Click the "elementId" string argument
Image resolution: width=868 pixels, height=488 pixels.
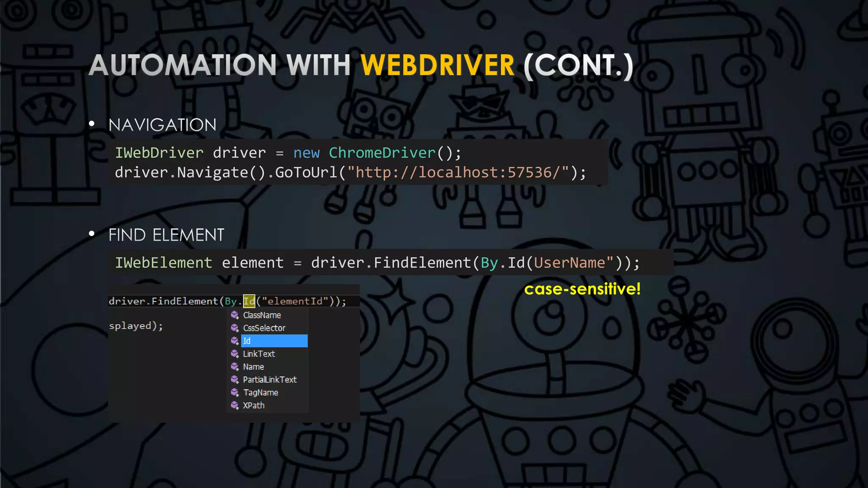click(295, 301)
